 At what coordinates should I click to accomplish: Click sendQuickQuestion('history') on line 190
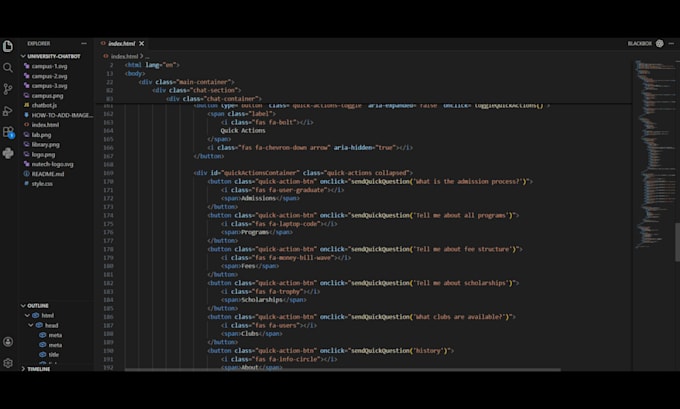(400, 350)
